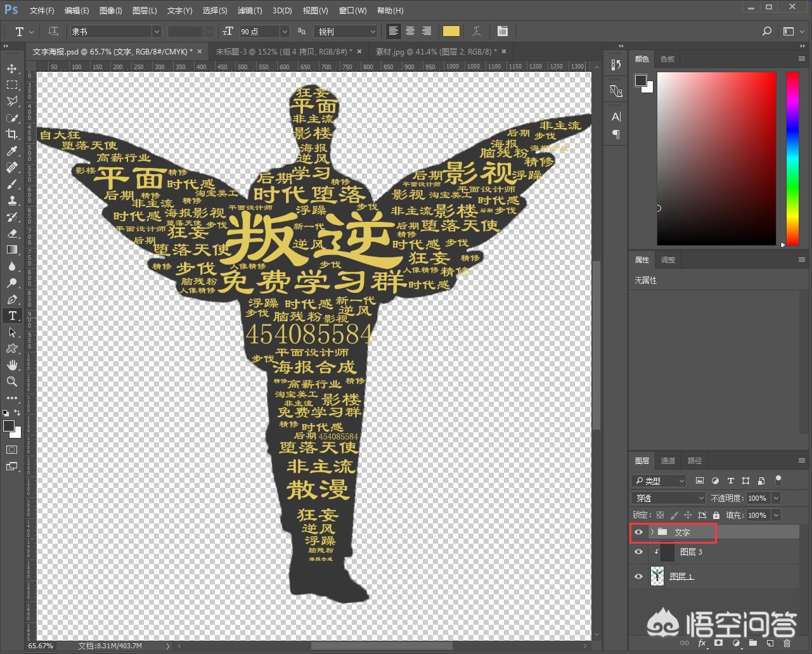Viewport: 812px width, 654px height.
Task: Click the Zoom tool in toolbar
Action: pos(12,381)
